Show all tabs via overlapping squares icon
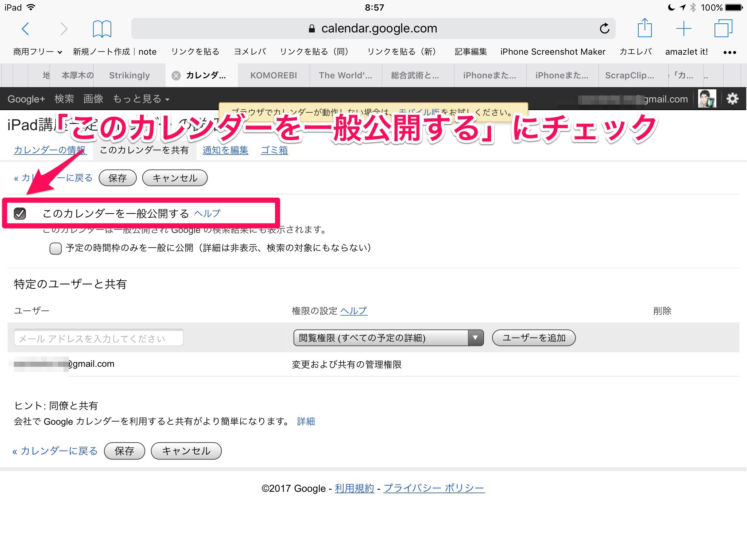 [723, 28]
